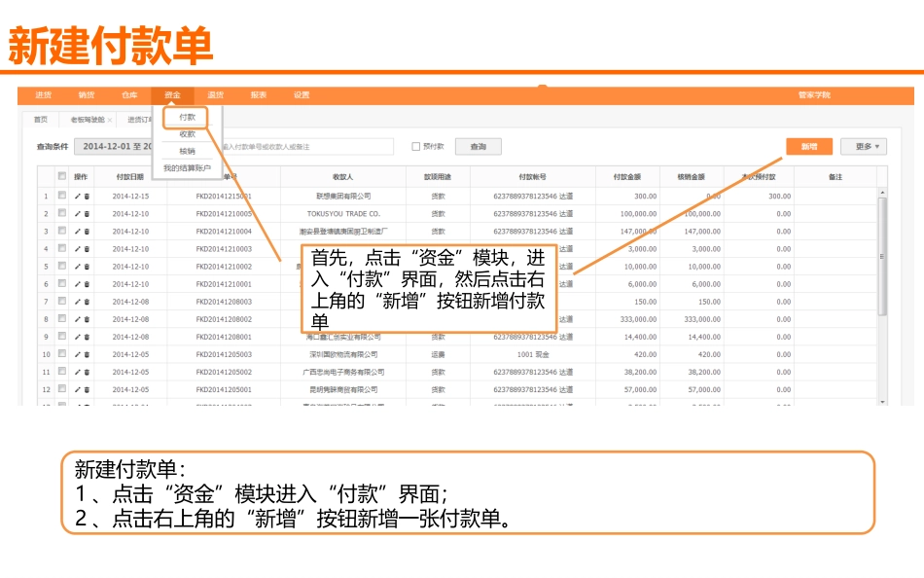
Task: Choose 核销 in the 资金 dropdown
Action: tap(188, 152)
